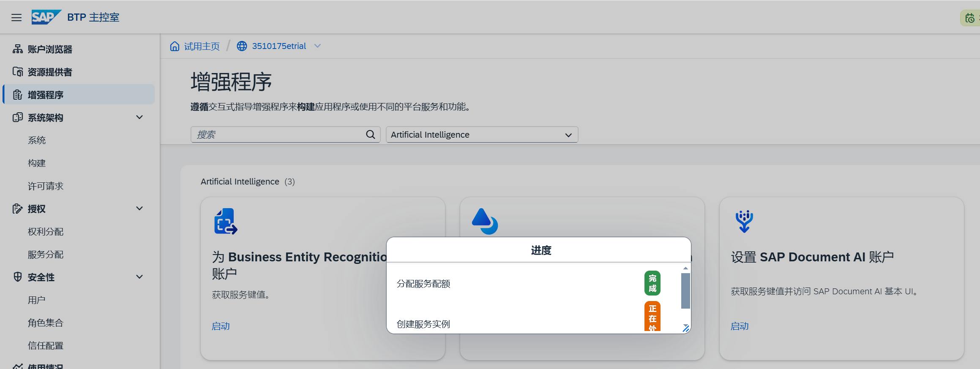Click the 分配服务配额 progress step

(x=423, y=284)
